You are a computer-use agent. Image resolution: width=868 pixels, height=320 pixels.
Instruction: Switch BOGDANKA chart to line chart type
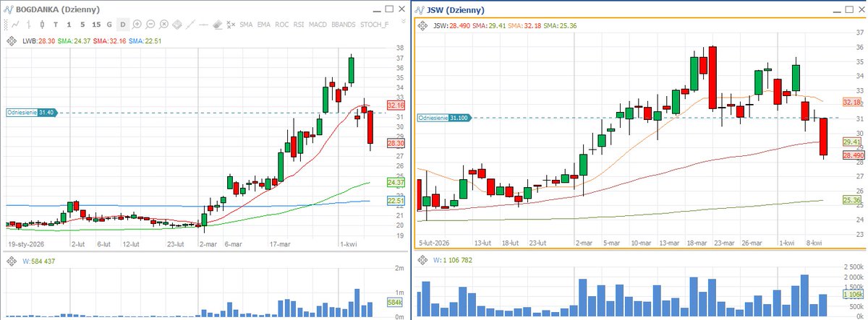(15, 25)
